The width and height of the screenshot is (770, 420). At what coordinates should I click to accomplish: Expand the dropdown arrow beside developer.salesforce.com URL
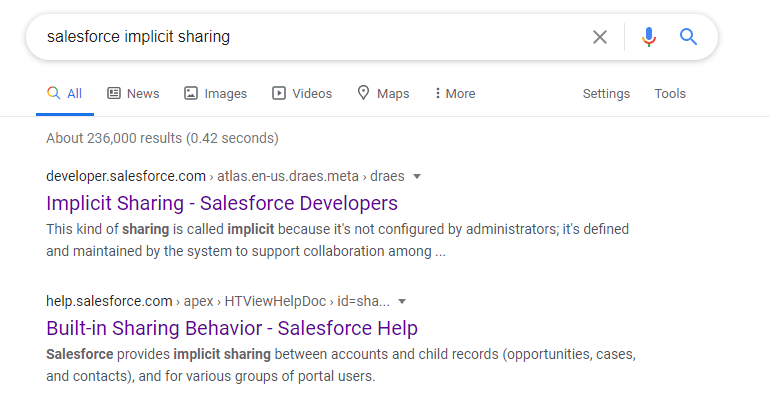[x=417, y=176]
